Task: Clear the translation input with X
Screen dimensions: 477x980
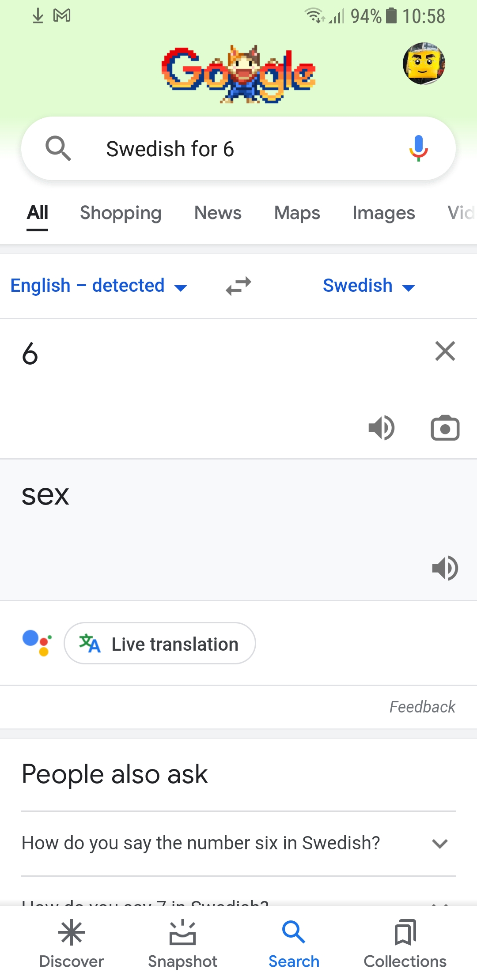Action: click(445, 351)
